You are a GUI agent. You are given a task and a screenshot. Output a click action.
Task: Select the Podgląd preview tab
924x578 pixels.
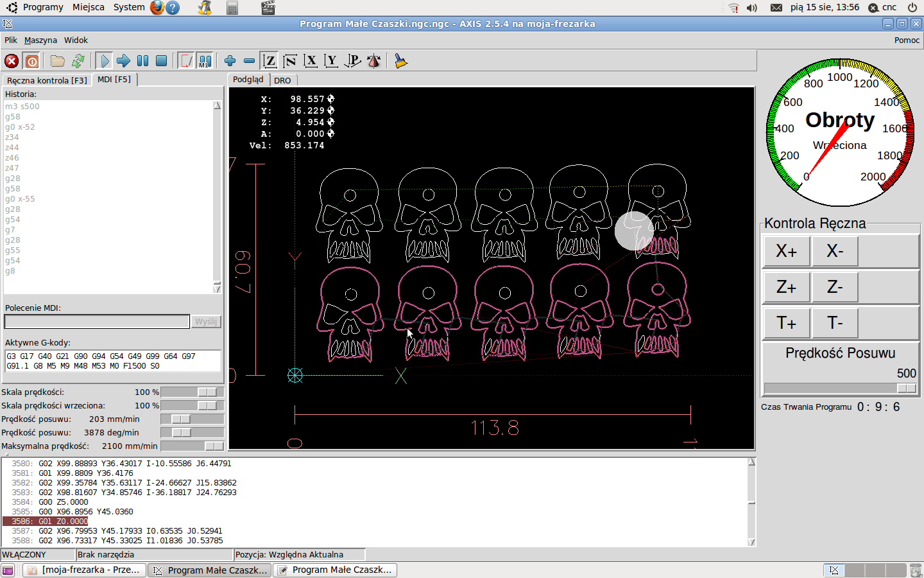point(248,79)
